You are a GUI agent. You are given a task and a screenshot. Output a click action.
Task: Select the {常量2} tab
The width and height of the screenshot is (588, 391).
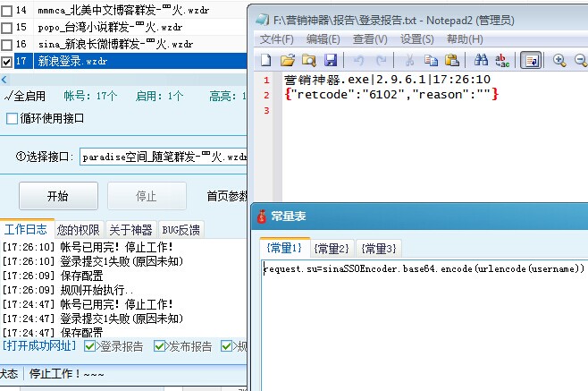(x=332, y=249)
